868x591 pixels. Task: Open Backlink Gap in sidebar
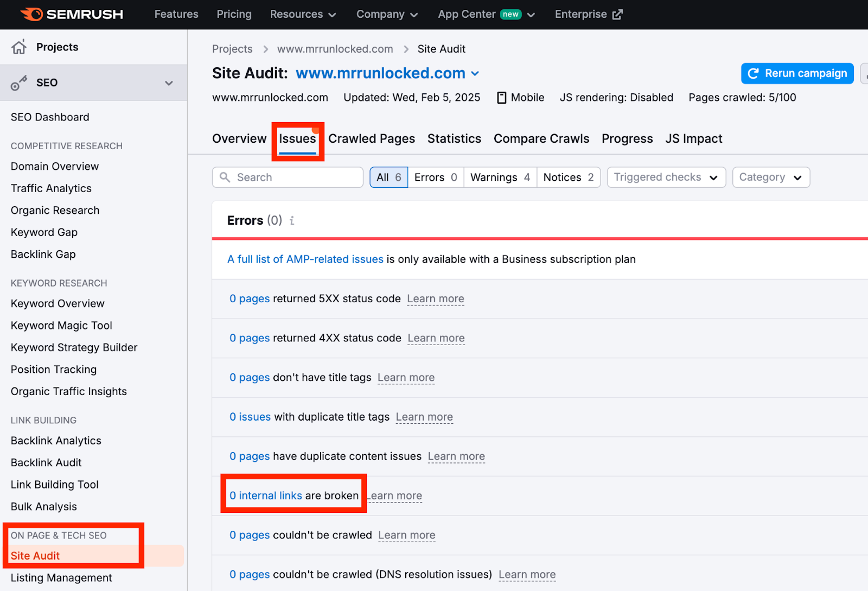(43, 254)
